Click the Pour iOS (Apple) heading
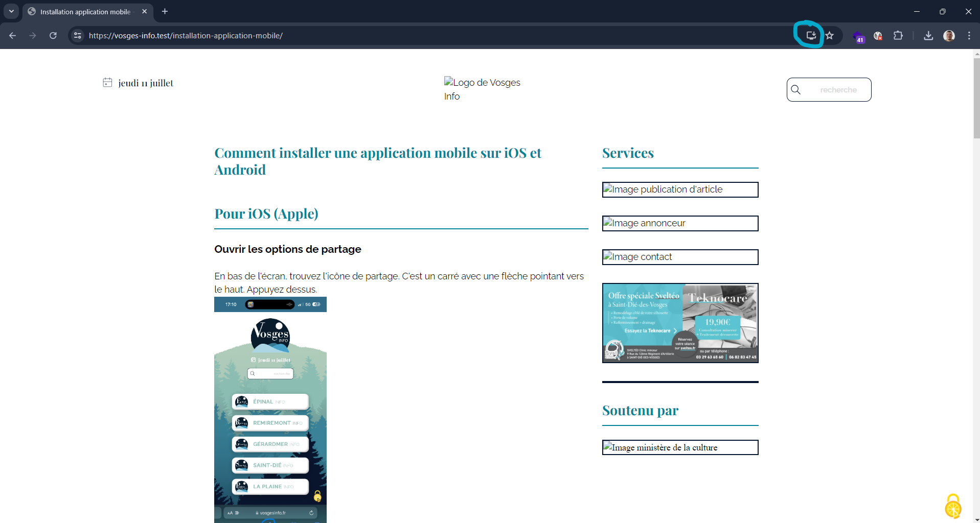The width and height of the screenshot is (980, 523). tap(266, 213)
